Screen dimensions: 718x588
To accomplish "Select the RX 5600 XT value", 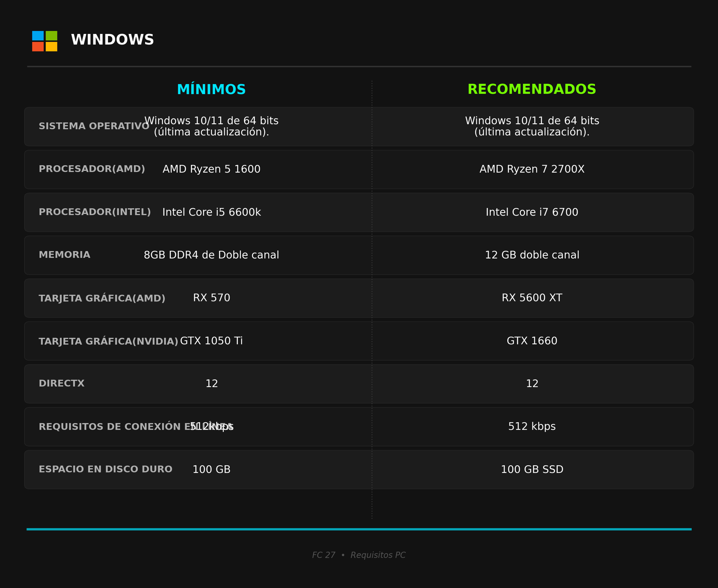I will click(532, 298).
